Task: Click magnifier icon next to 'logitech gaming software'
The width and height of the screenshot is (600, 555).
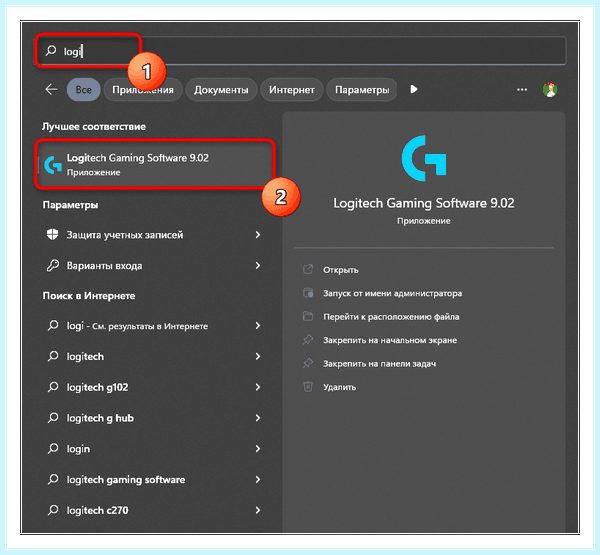Action: [53, 479]
